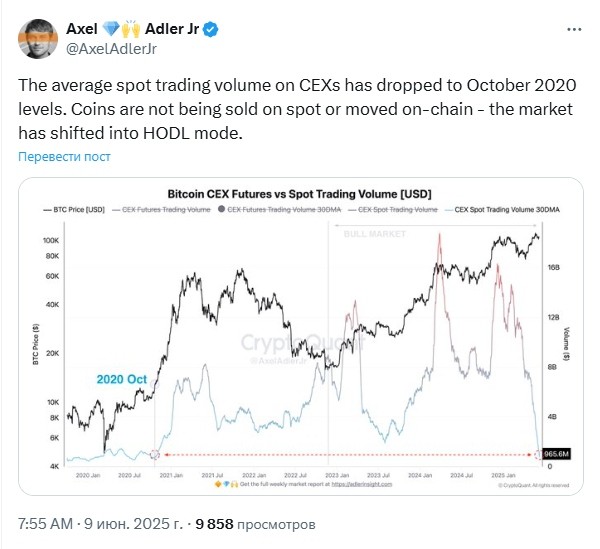
Task: Toggle the CEX Spot Trading Volume 30DMA legend
Action: (x=502, y=210)
